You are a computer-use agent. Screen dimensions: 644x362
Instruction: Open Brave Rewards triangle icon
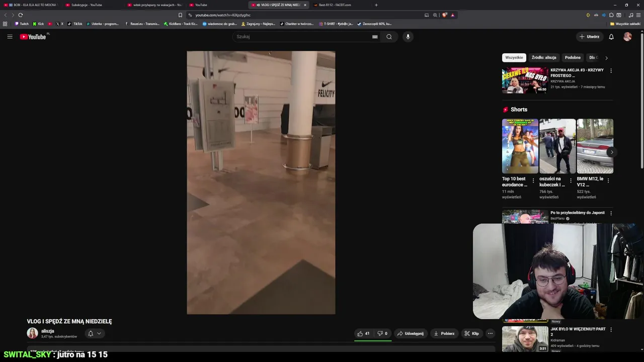pyautogui.click(x=452, y=15)
